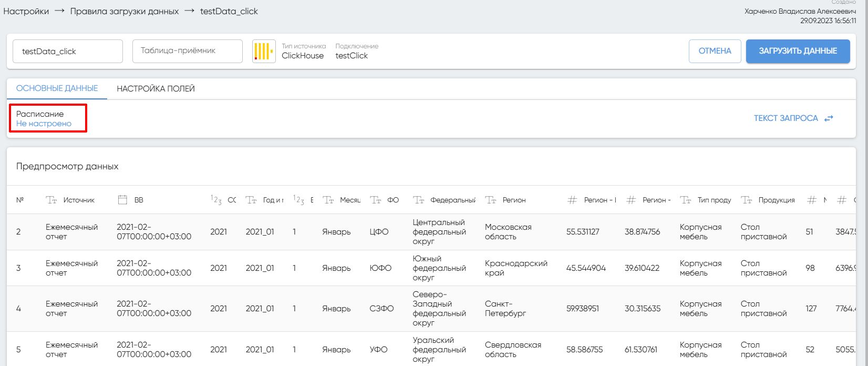The image size is (868, 366).
Task: Click the value 45.544904
Action: tap(586, 268)
